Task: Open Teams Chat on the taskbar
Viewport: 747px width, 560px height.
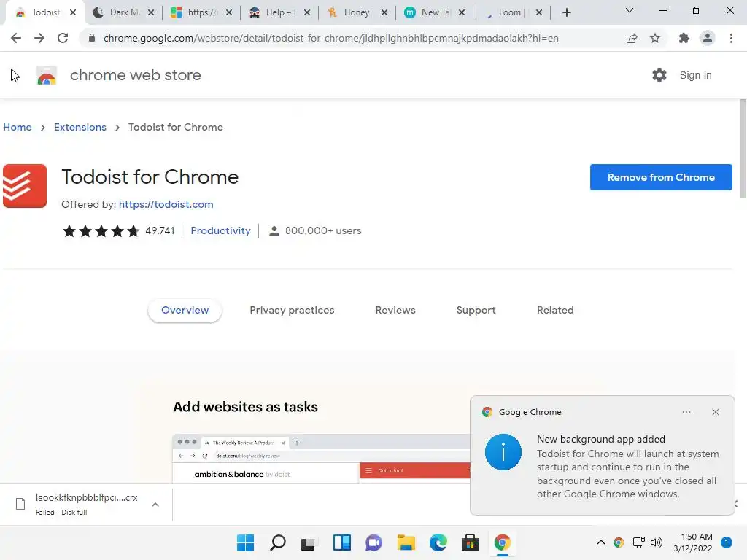Action: coord(374,542)
